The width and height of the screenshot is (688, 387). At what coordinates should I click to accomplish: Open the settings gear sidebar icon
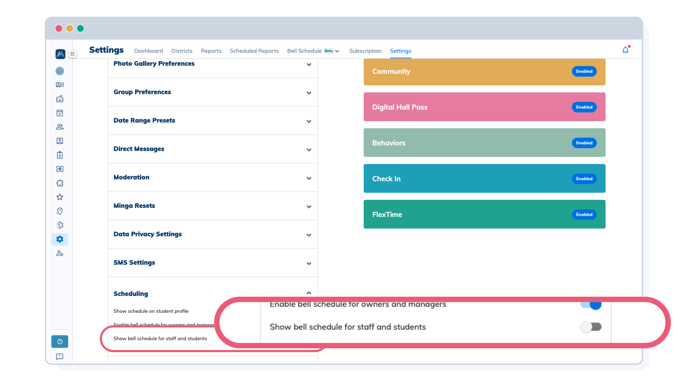[60, 239]
